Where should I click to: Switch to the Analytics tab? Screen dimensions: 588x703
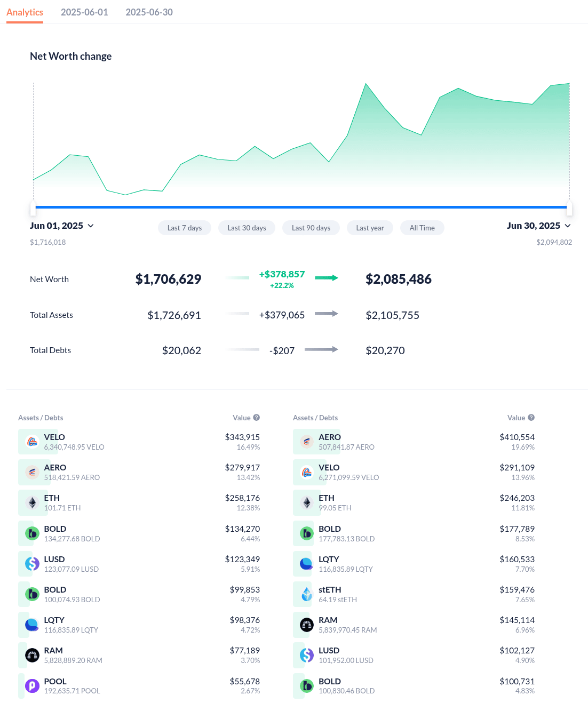[x=25, y=12]
